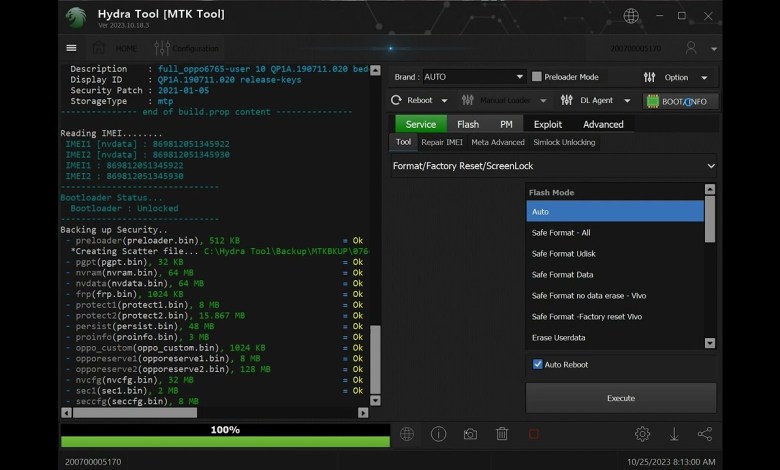Clear the log with trash icon
Screen dimensions: 780x470
coord(502,434)
